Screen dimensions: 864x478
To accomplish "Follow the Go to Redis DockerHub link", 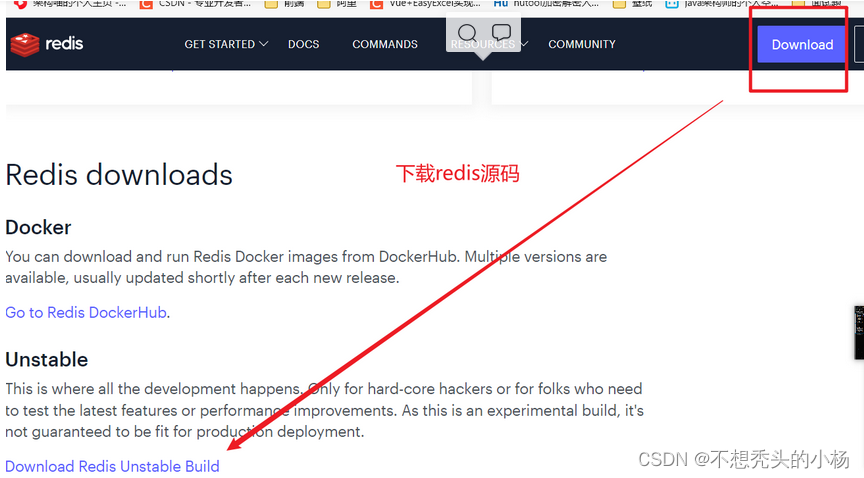I will pyautogui.click(x=86, y=313).
